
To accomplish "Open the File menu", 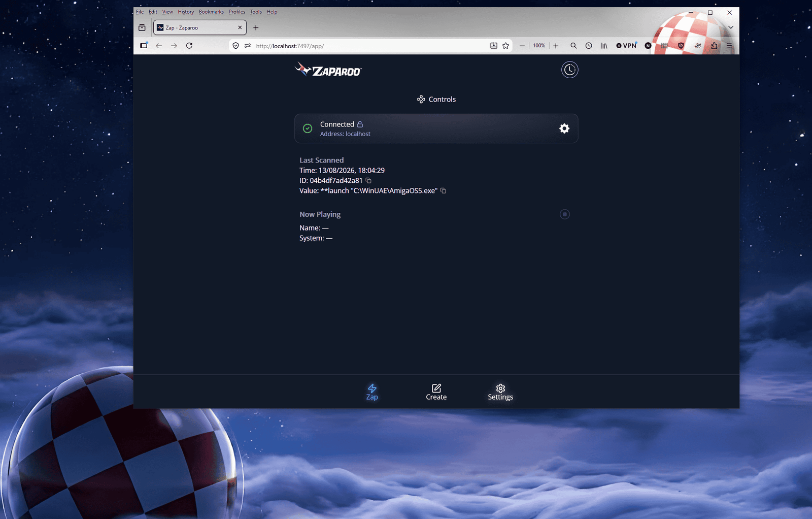I will [140, 12].
